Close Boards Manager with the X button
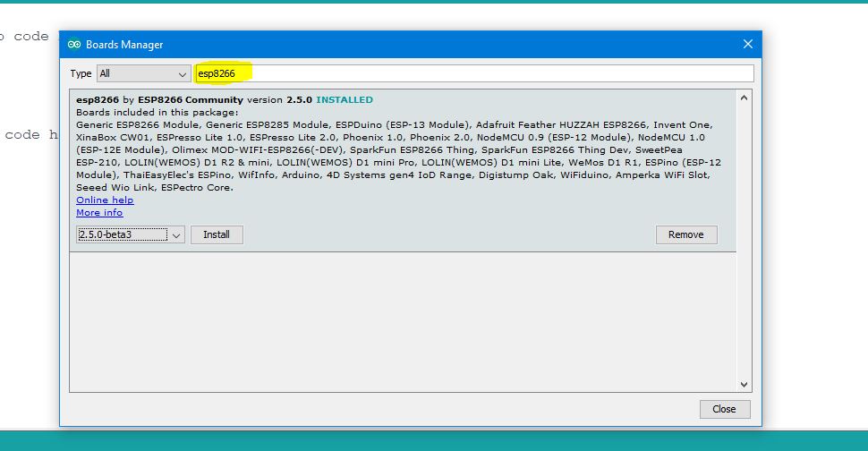The width and height of the screenshot is (868, 451). coord(747,44)
